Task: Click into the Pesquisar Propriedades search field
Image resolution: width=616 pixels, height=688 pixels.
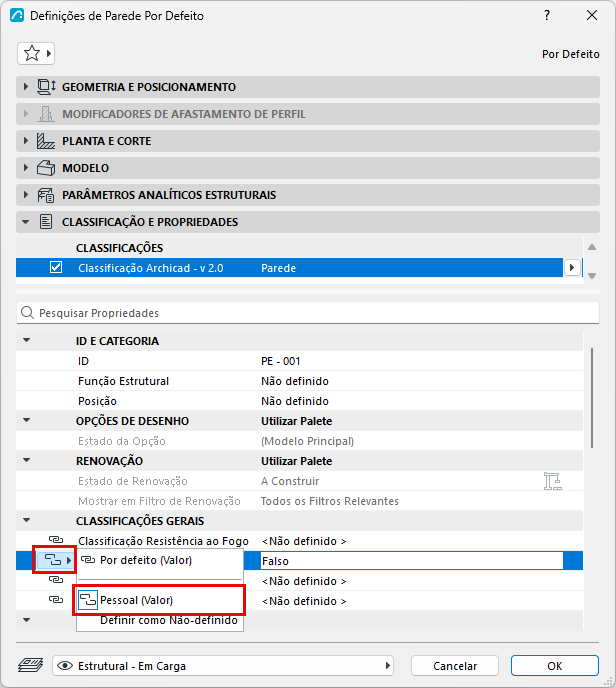Action: (308, 313)
